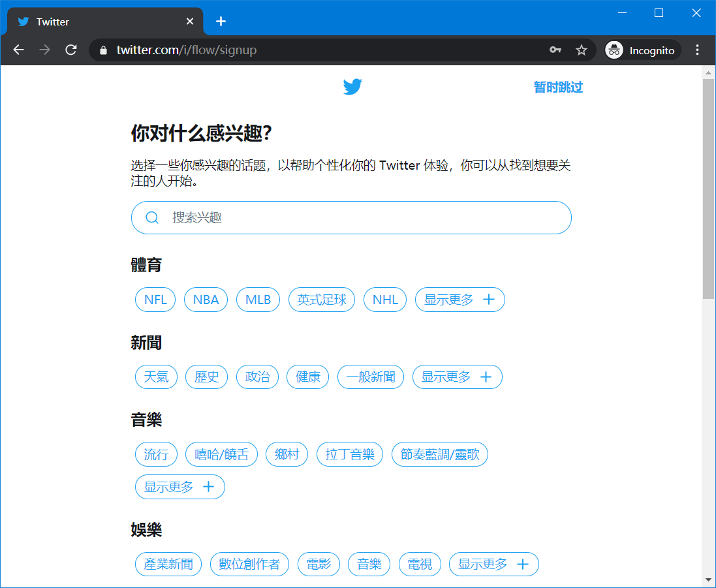Expand 显示更多 in 音樂 section

[180, 487]
